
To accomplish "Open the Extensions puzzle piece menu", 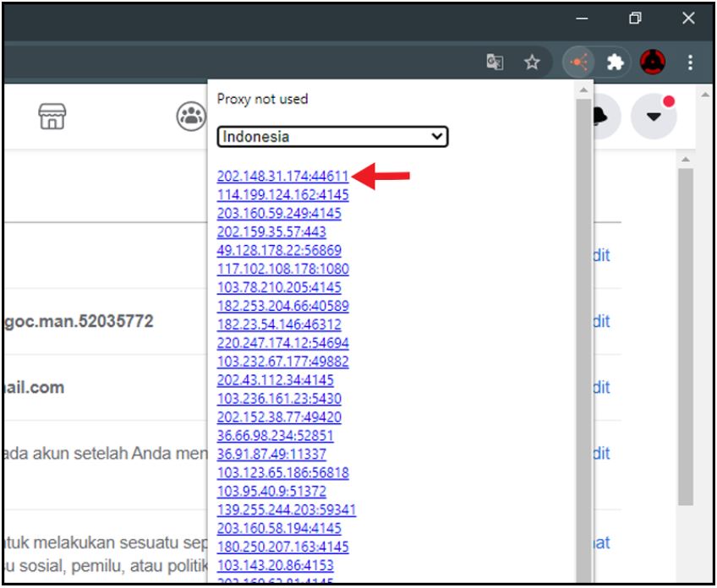I will pos(614,62).
